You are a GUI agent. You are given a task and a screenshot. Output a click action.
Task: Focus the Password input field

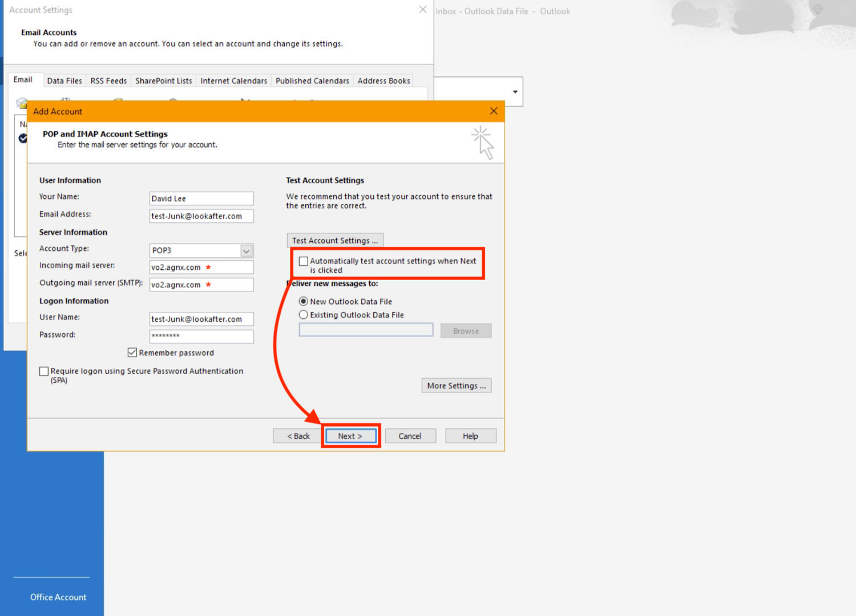pyautogui.click(x=201, y=336)
